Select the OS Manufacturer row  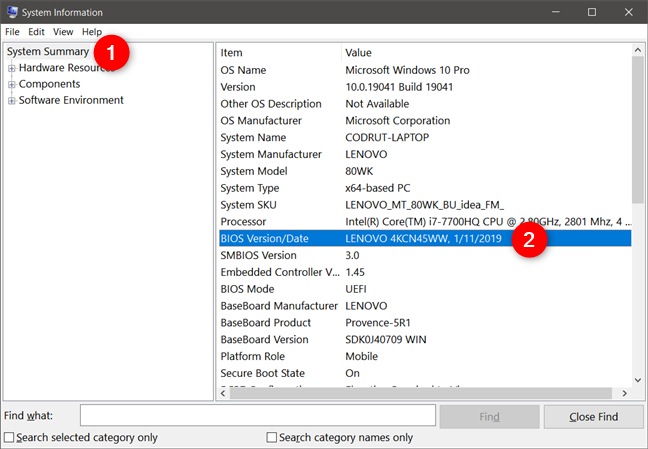coord(425,121)
